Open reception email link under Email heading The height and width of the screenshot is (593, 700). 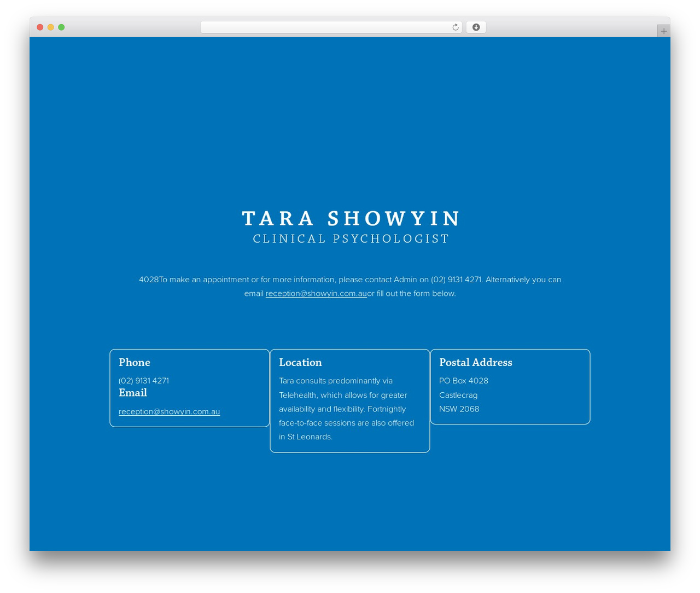pos(170,412)
